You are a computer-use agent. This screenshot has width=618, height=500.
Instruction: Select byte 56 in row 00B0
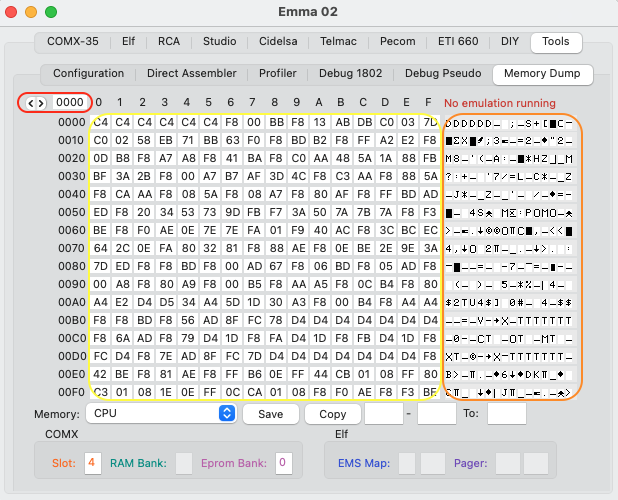tap(188, 320)
